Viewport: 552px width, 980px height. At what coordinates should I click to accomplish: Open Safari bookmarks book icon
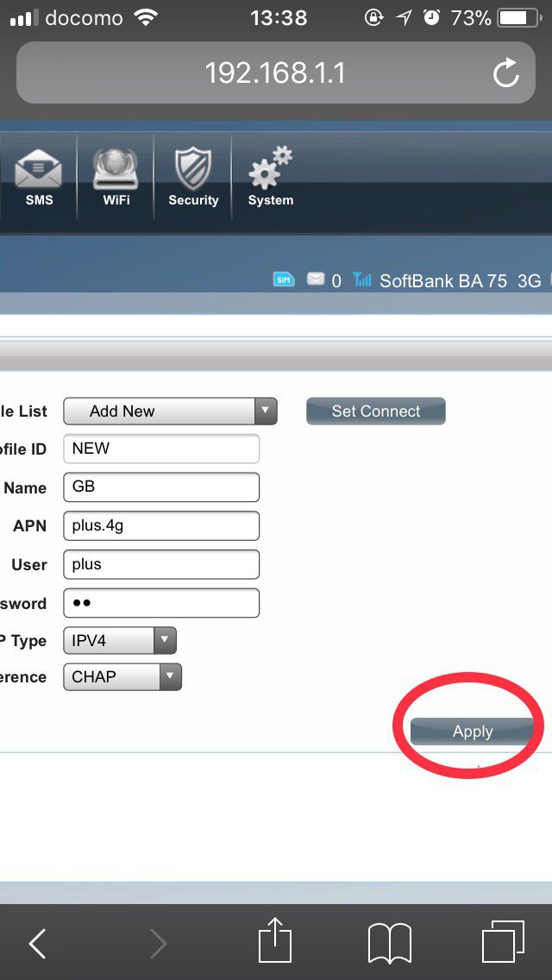point(389,942)
